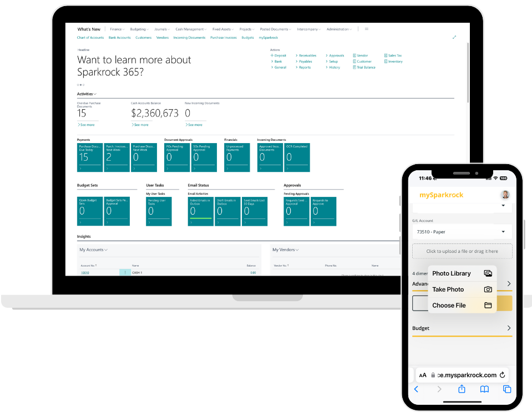Open the hamburger menu after Administration
532x417 pixels.
(x=367, y=29)
